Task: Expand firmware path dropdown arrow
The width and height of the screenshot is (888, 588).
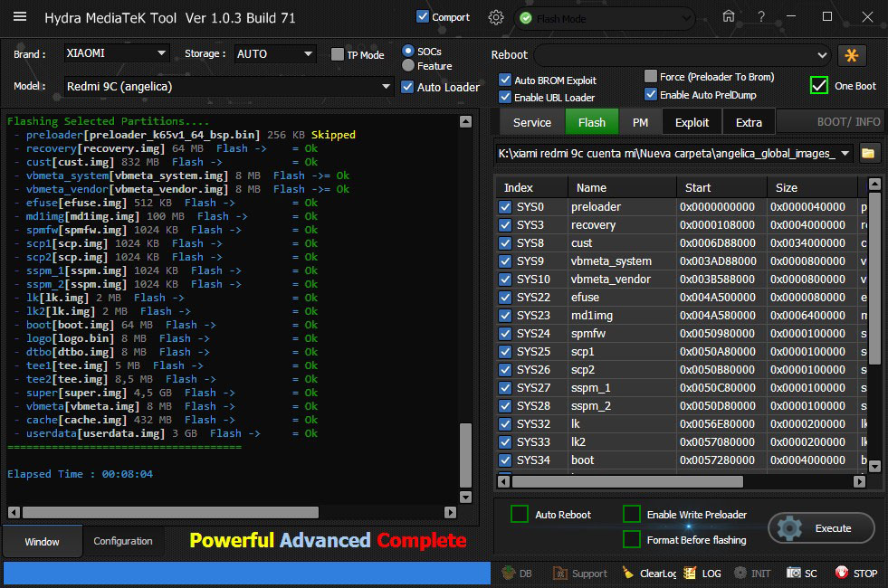Action: click(x=845, y=154)
